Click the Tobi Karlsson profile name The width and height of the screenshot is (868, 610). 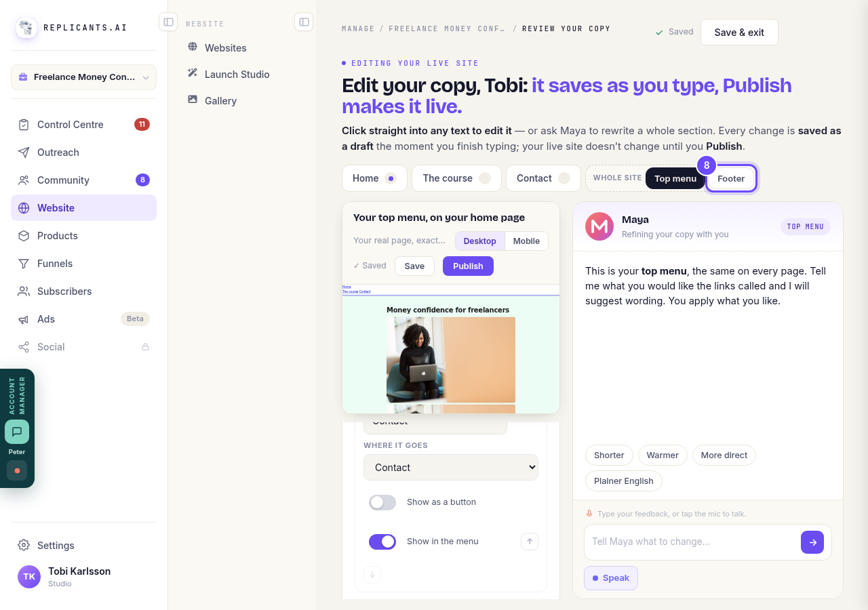click(79, 571)
